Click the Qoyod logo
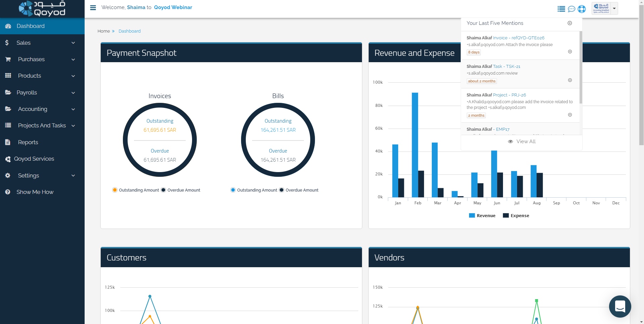This screenshot has width=644, height=324. [x=42, y=9]
